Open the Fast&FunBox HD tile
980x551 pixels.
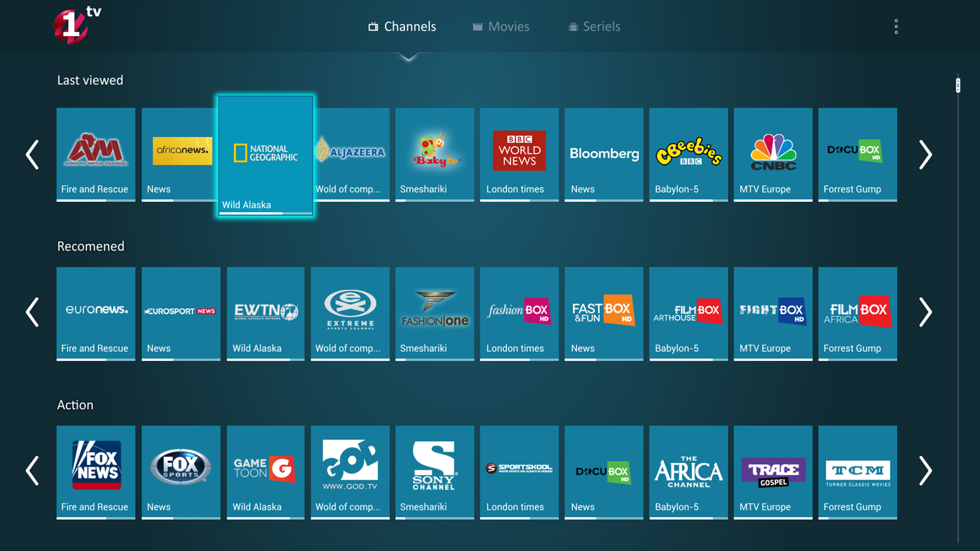point(604,313)
